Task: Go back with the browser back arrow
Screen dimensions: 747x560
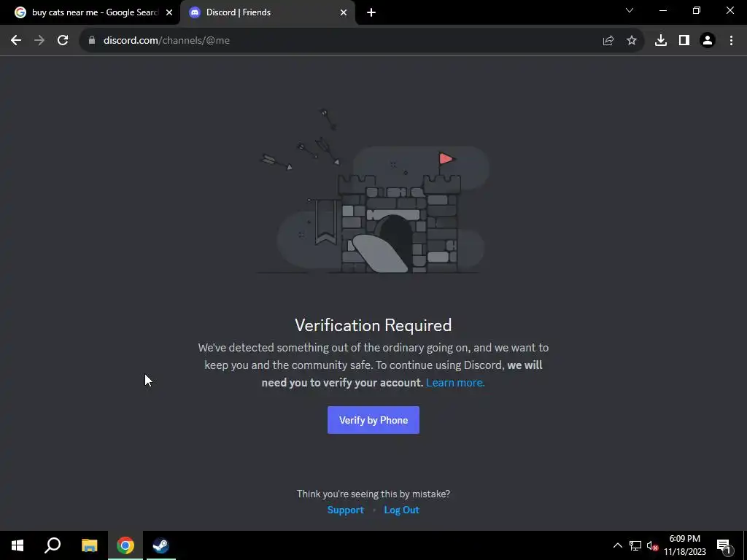Action: (x=16, y=41)
